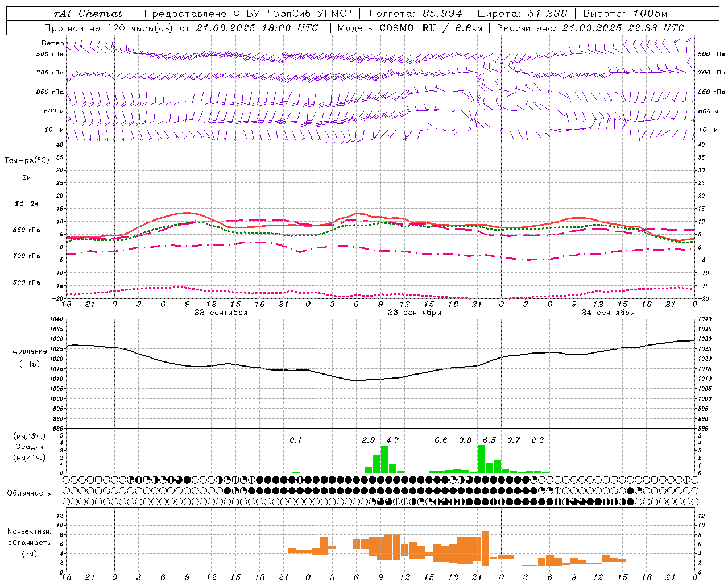The image size is (728, 582).
Task: Click the 'Модель COSMO-RU / 6.6км' text
Action: click(x=410, y=28)
